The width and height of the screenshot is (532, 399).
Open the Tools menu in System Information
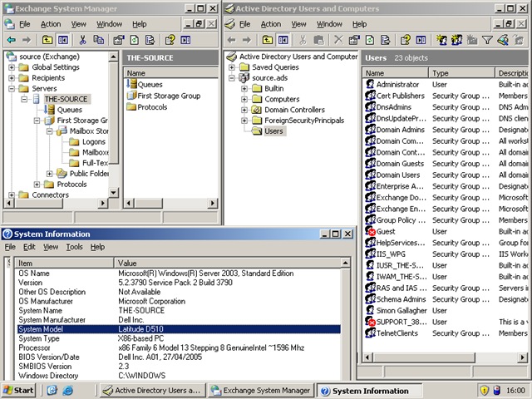point(74,247)
